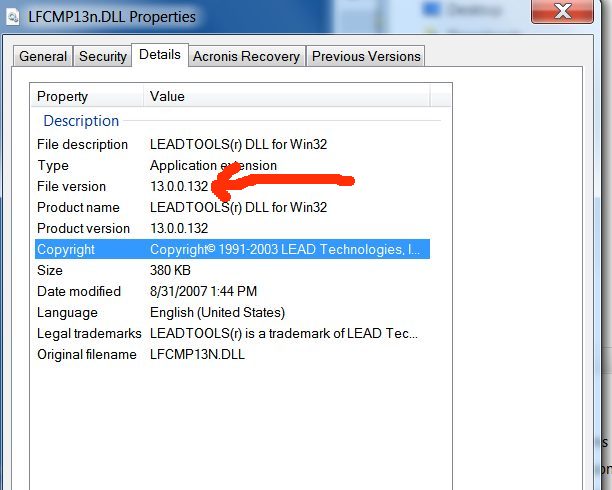Screen dimensions: 612x490
Task: Switch to the General tab
Action: click(43, 56)
